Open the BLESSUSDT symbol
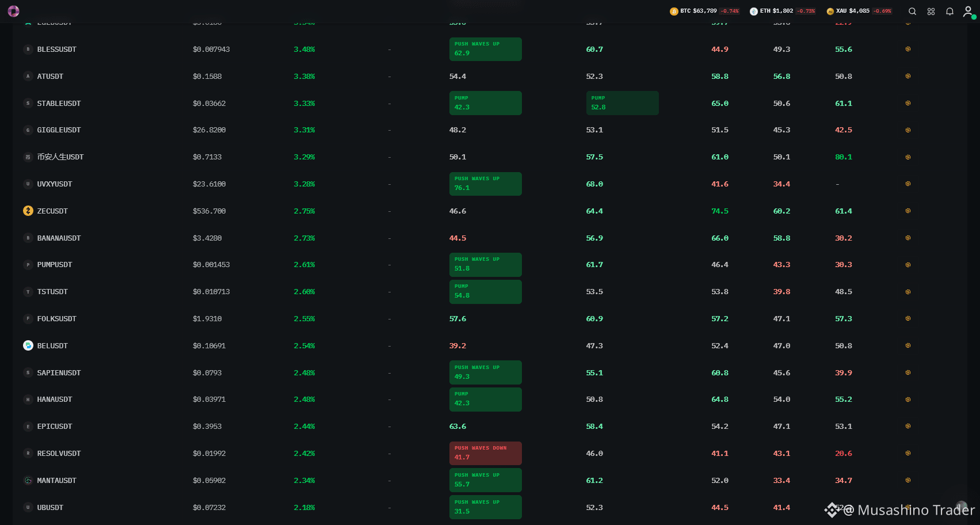 57,50
